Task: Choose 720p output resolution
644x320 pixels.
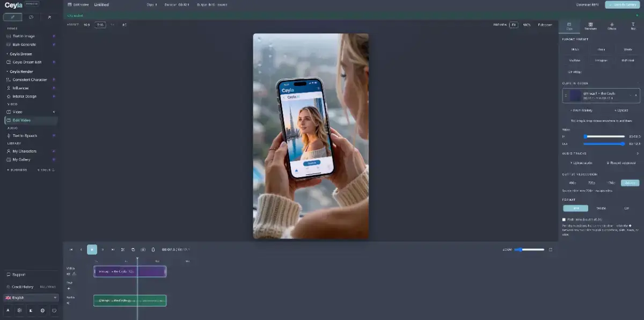Action: click(x=591, y=183)
